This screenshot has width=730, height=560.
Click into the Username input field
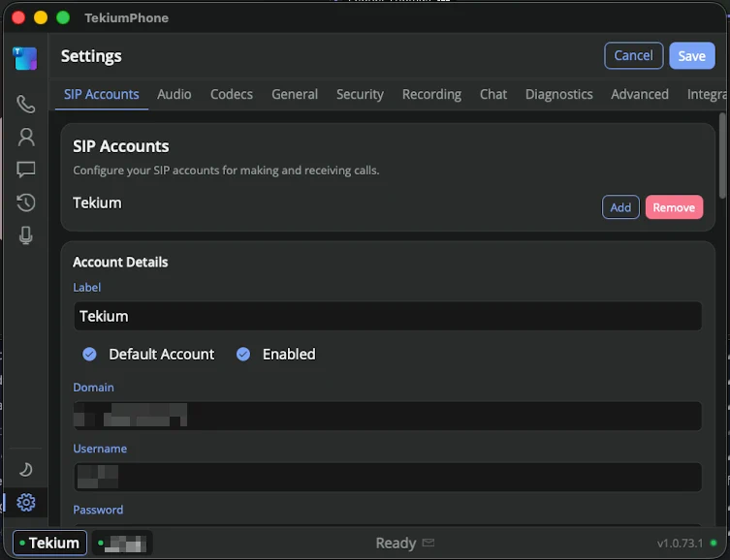point(388,478)
